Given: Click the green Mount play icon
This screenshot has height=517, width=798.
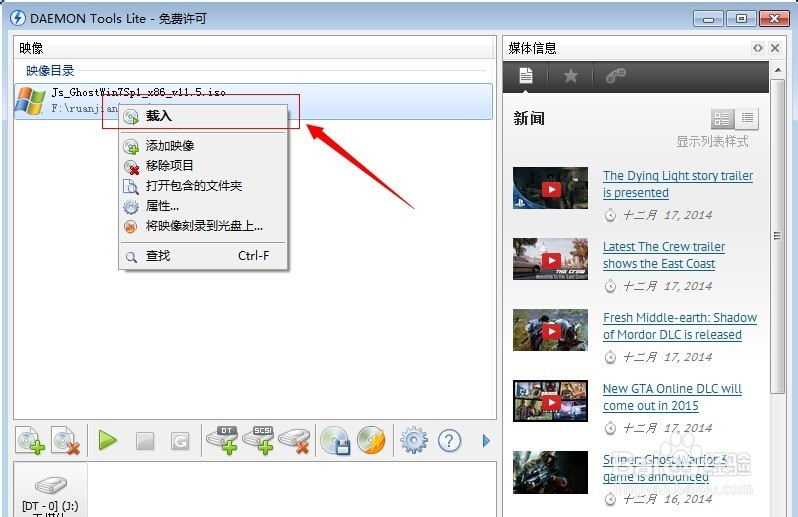Looking at the screenshot, I should click(107, 441).
